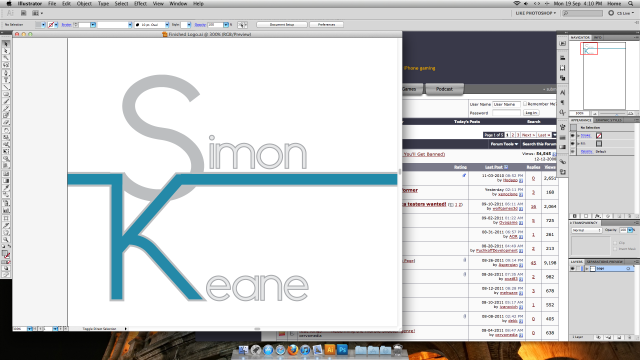The width and height of the screenshot is (640, 360).
Task: Toggle Opacity visibility eye in Appearance panel
Action: pyautogui.click(x=573, y=151)
